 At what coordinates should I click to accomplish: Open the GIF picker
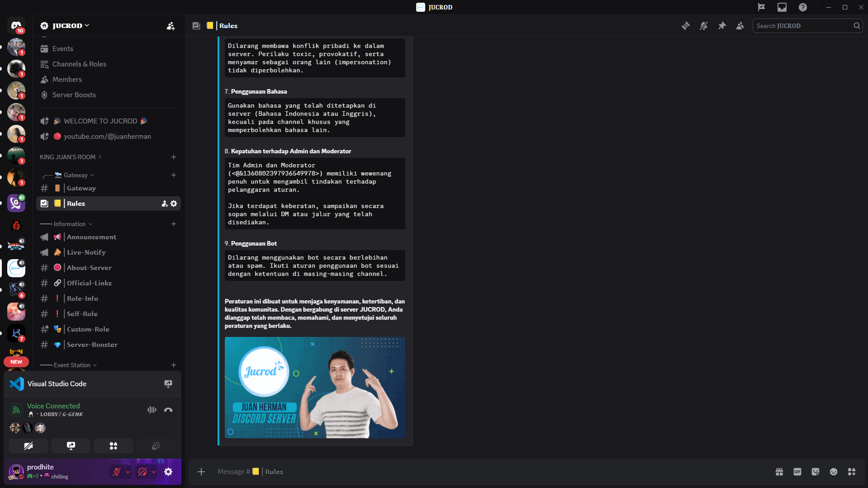(797, 472)
